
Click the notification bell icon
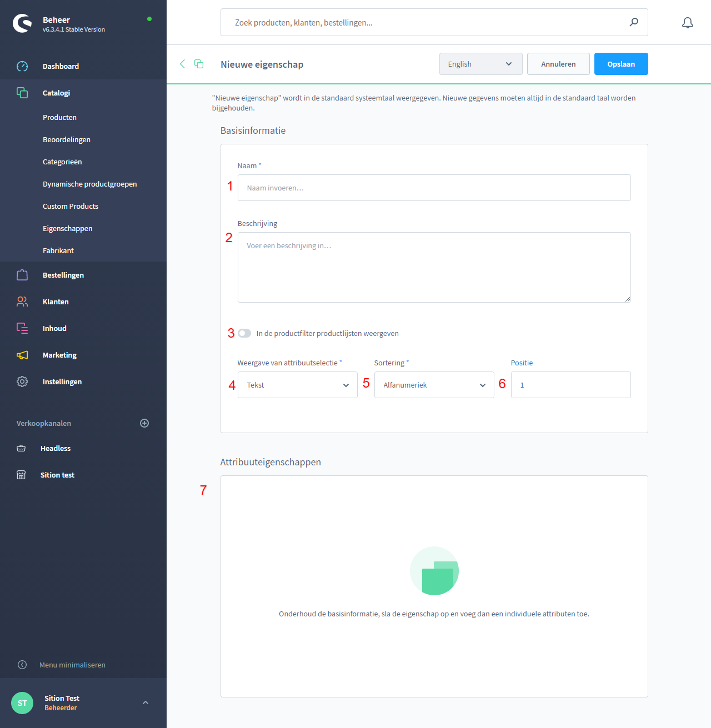(x=687, y=23)
